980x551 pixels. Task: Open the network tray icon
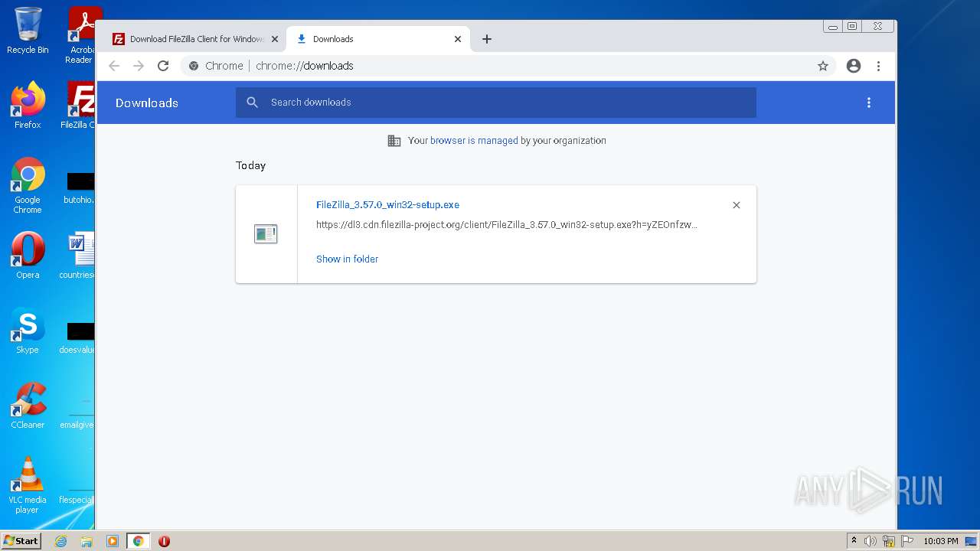pyautogui.click(x=889, y=541)
